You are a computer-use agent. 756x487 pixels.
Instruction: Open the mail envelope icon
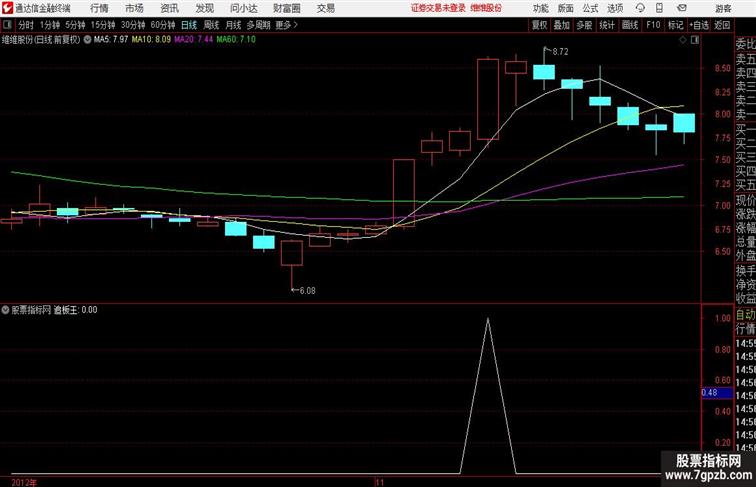click(x=682, y=8)
